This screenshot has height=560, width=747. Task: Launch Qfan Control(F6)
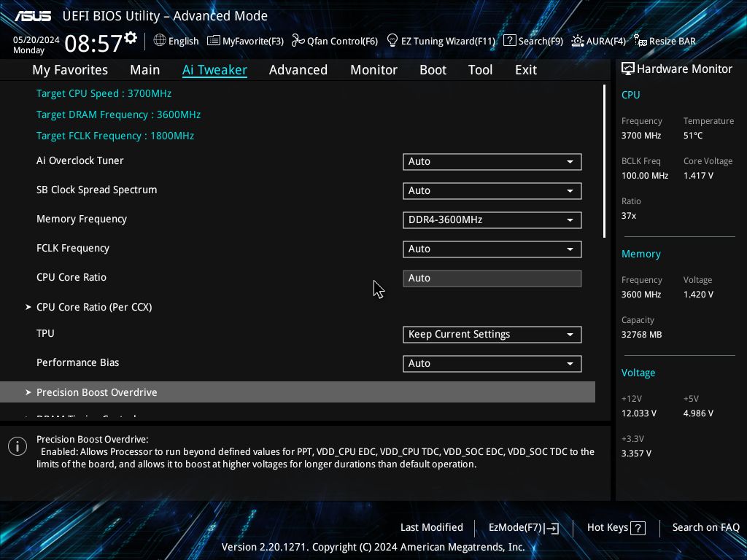pos(335,41)
